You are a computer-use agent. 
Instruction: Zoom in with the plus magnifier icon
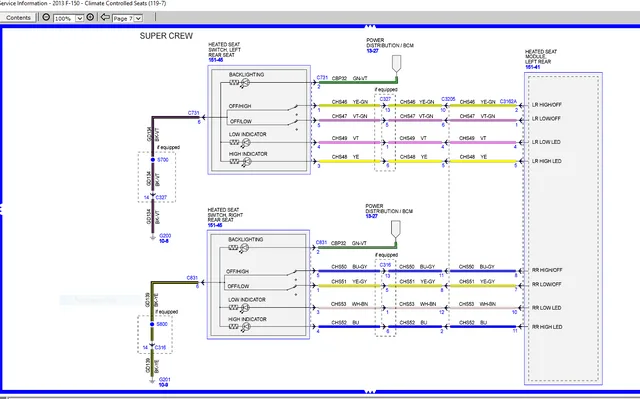90,18
